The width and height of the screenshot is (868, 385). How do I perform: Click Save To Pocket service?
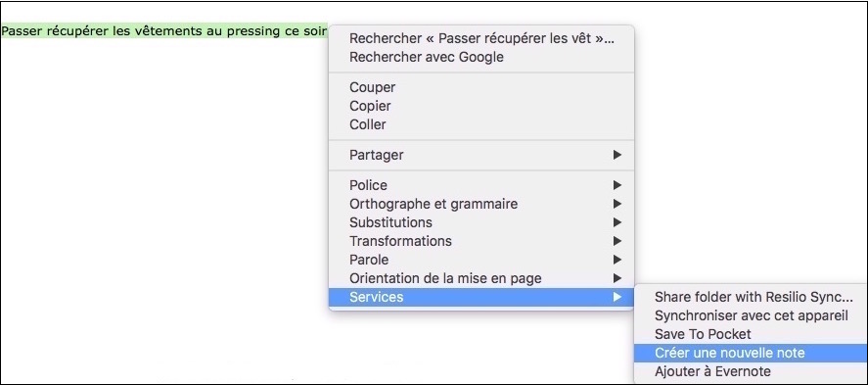[751, 334]
